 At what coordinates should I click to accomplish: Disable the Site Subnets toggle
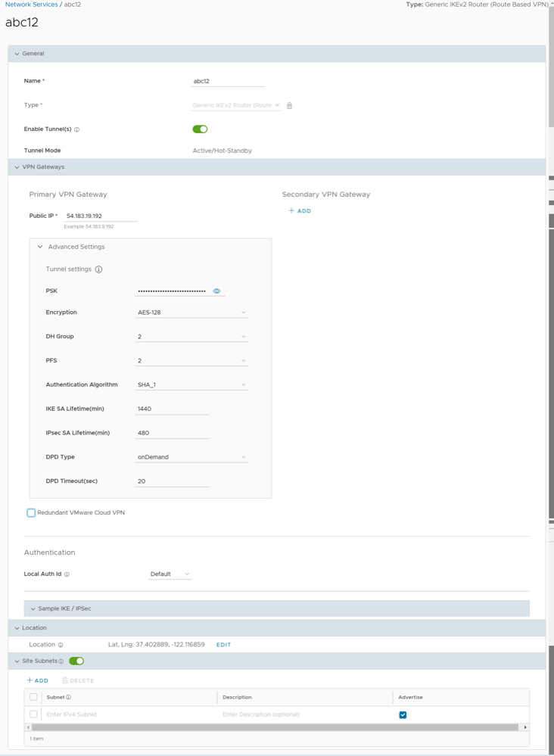(76, 661)
